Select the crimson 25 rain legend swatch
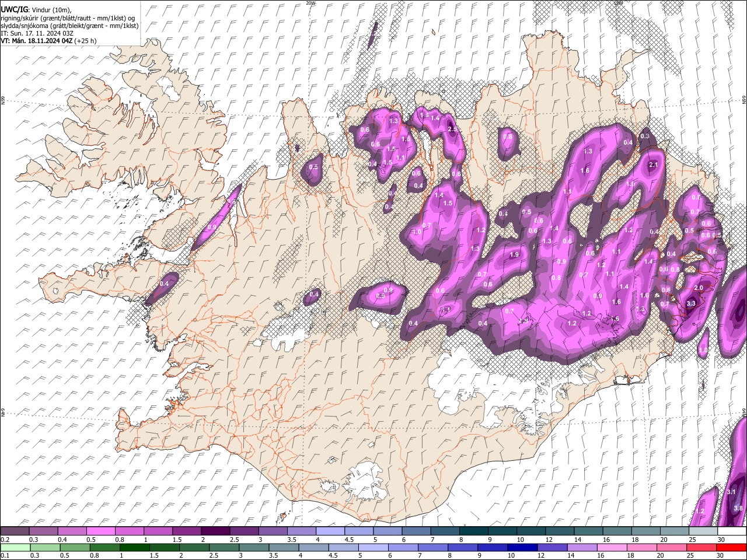Viewport: 747px width, 560px height. (x=702, y=547)
